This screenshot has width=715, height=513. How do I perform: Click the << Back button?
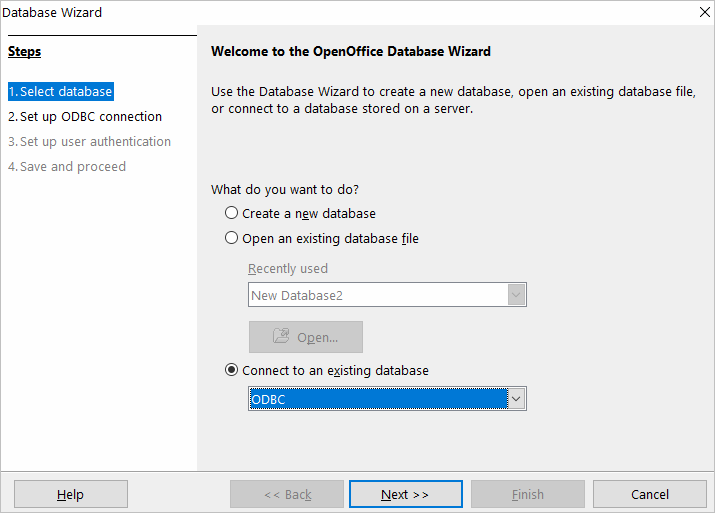(287, 494)
